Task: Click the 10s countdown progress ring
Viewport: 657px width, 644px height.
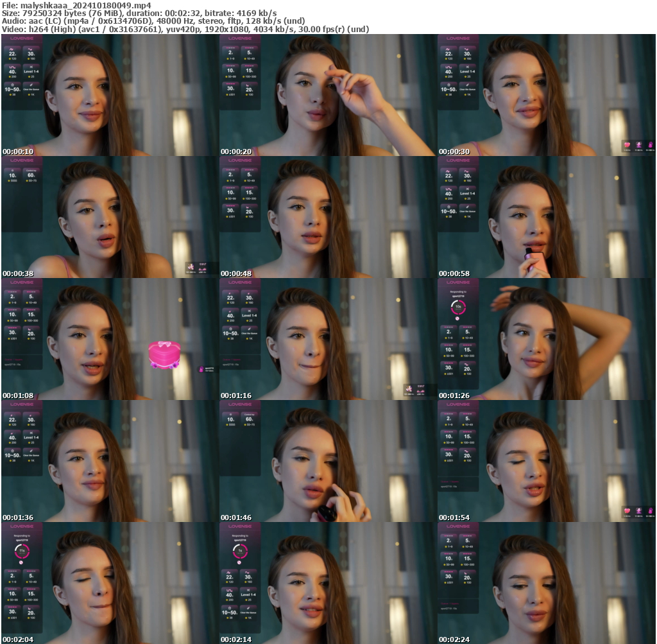Action: pos(459,307)
